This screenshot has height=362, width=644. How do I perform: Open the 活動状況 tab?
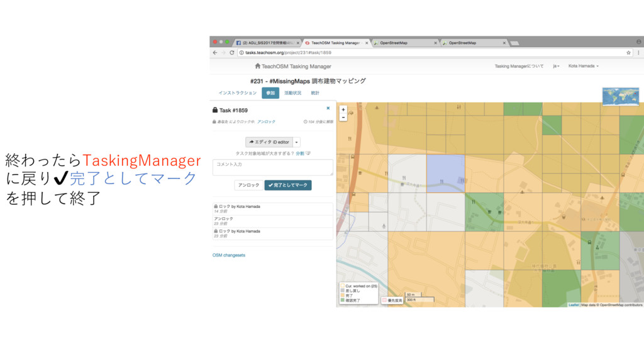coord(293,93)
